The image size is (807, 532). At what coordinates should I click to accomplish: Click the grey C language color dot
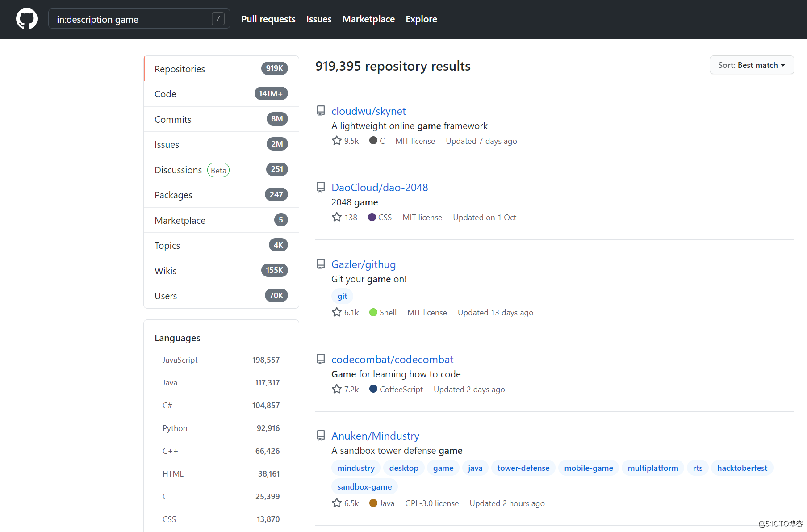pyautogui.click(x=373, y=140)
